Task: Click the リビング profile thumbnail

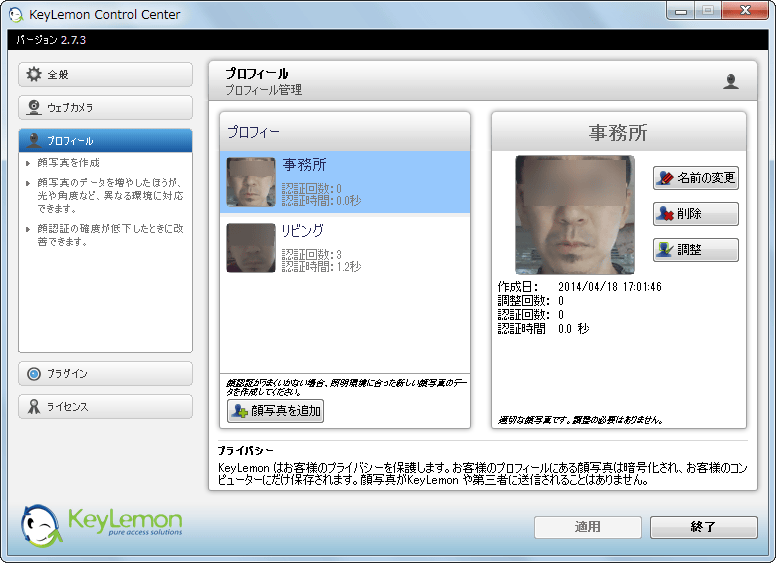Action: (251, 248)
